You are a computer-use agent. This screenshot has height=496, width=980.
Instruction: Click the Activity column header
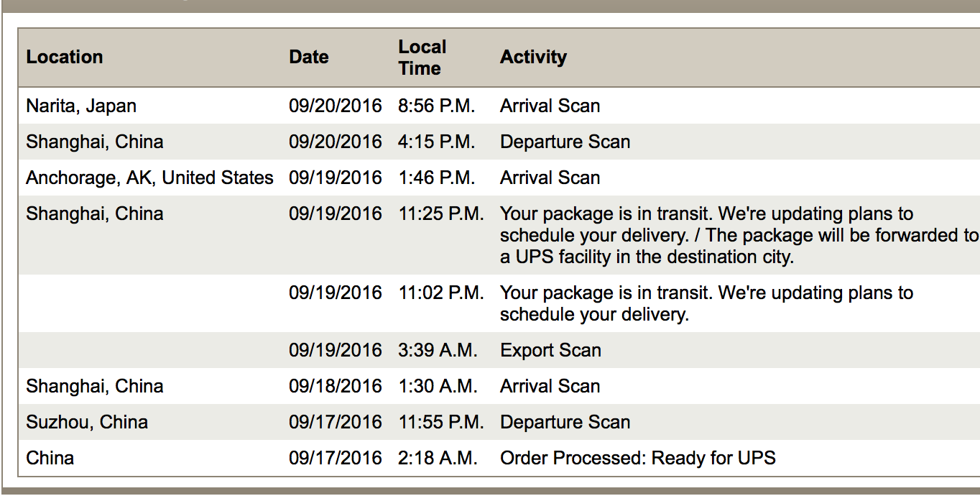pyautogui.click(x=533, y=58)
